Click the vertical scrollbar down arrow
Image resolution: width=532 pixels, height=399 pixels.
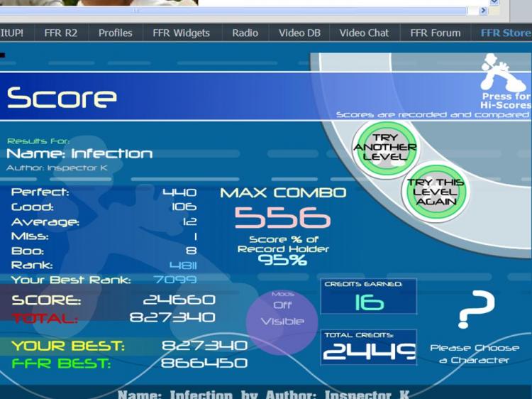[494, 1]
